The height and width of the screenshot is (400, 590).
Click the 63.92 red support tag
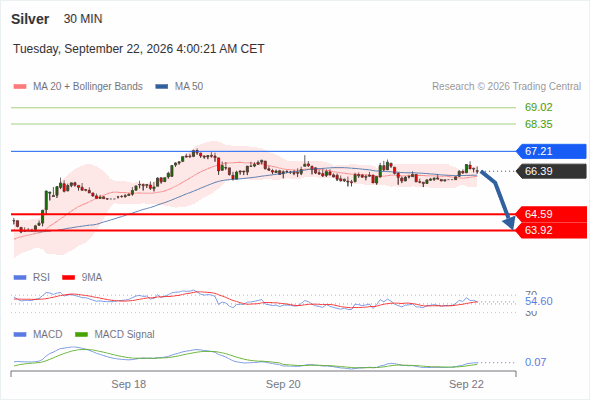551,230
